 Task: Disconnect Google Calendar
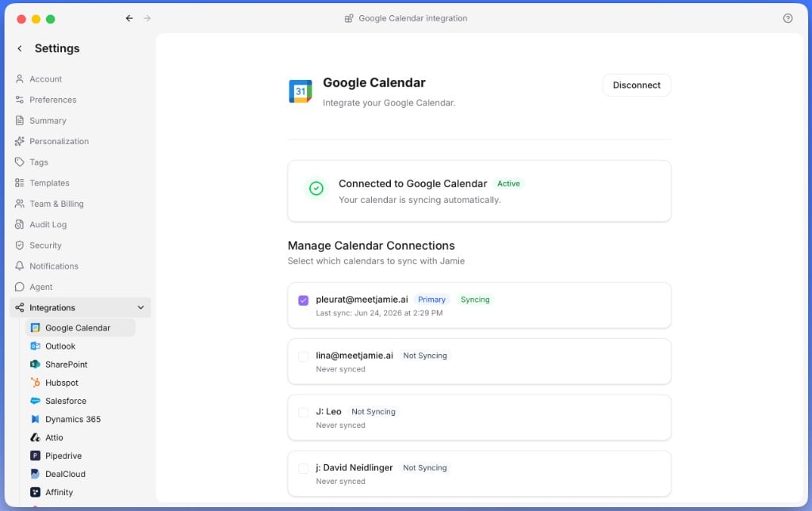pos(637,86)
